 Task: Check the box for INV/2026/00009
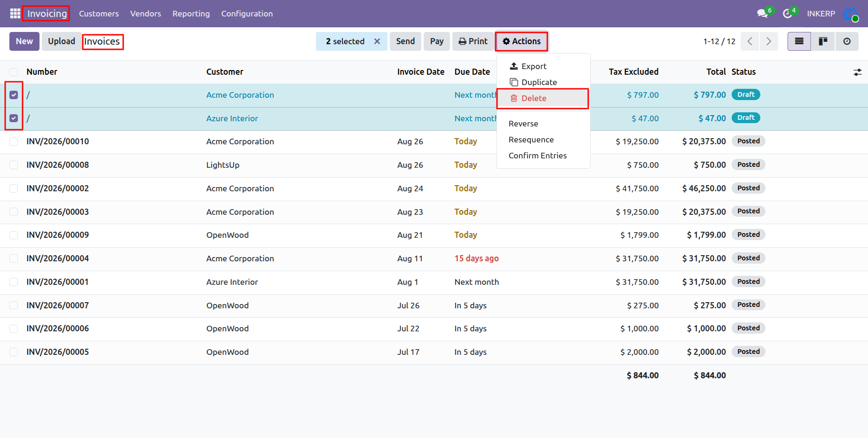click(x=14, y=235)
